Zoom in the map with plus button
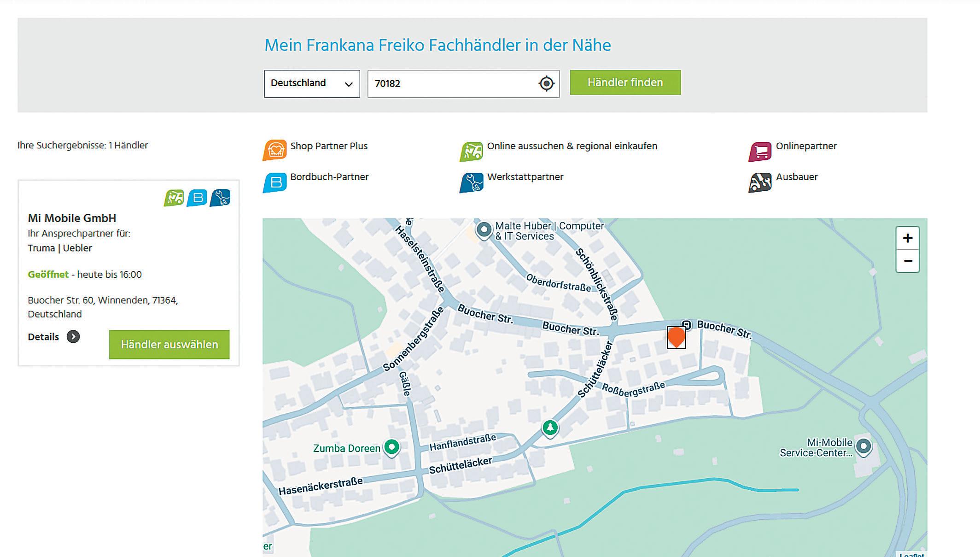Image resolution: width=980 pixels, height=557 pixels. (907, 238)
